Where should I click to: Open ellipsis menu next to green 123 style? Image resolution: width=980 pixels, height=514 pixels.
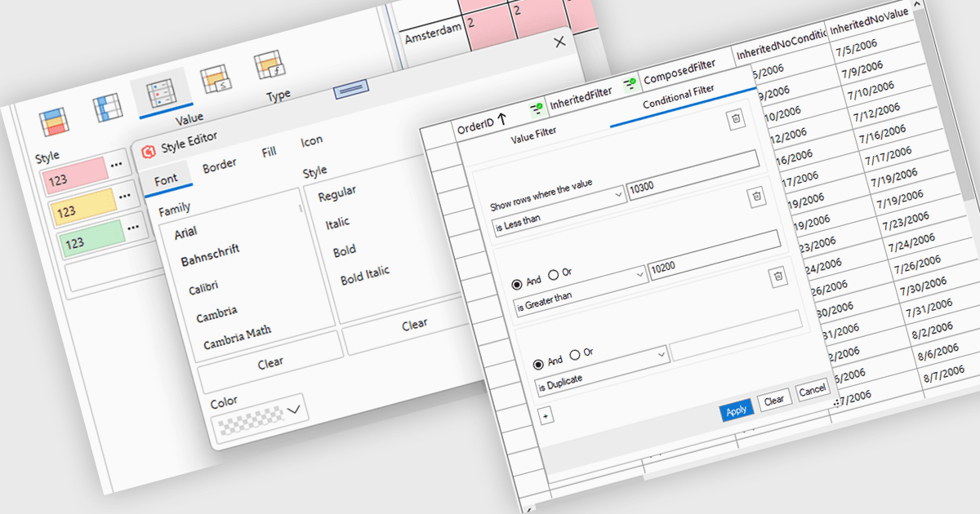[134, 226]
